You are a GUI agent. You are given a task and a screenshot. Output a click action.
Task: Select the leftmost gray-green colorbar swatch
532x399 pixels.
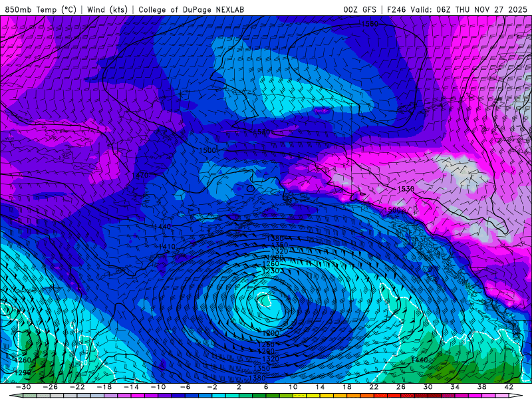(30, 396)
